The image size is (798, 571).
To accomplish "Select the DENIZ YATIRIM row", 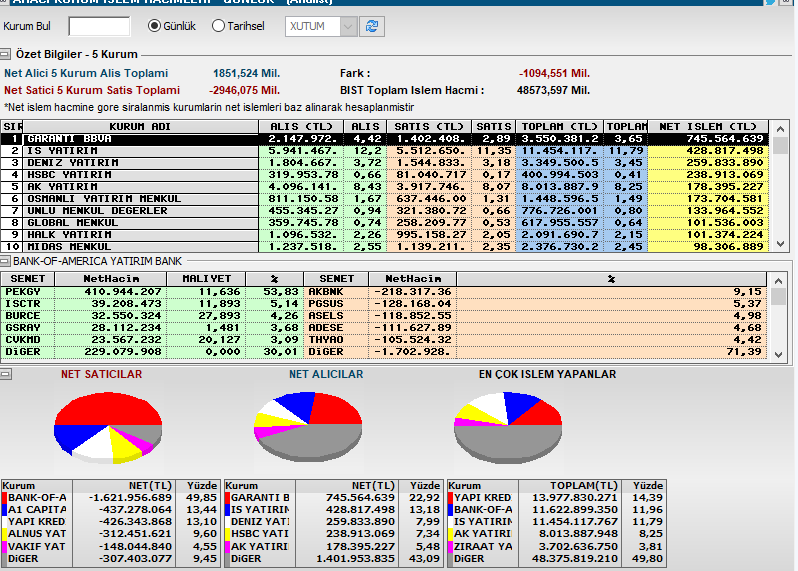I will click(384, 163).
